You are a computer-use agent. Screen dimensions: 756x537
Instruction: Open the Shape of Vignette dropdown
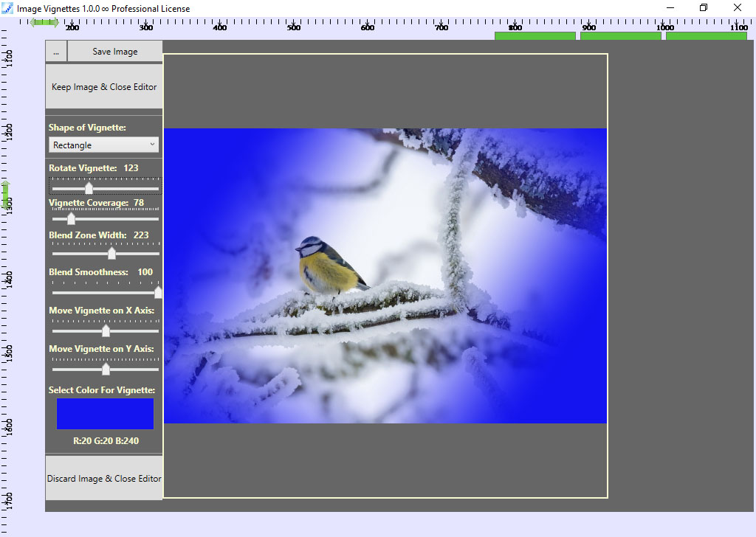point(103,145)
